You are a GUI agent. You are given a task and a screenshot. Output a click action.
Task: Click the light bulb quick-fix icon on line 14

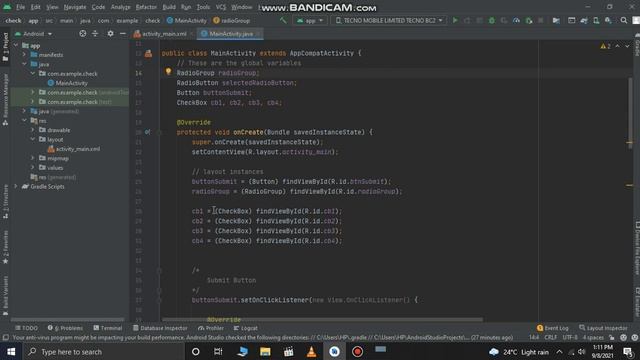[168, 71]
